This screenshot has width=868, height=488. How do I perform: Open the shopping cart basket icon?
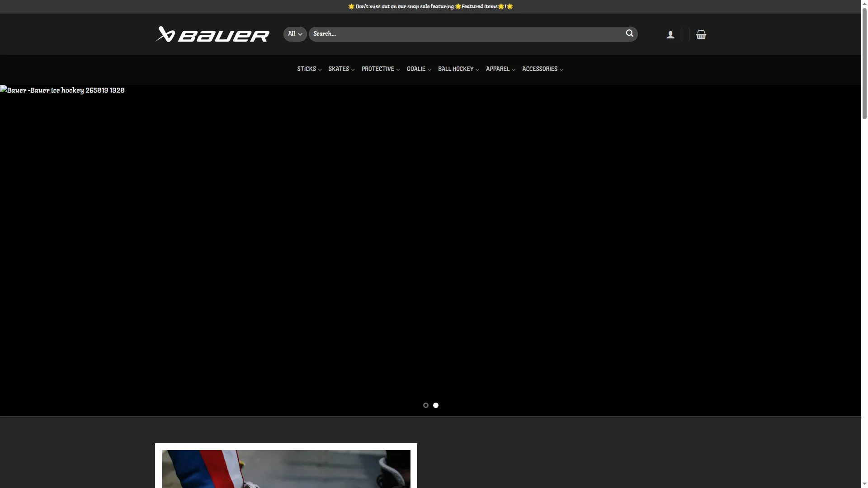coord(701,35)
